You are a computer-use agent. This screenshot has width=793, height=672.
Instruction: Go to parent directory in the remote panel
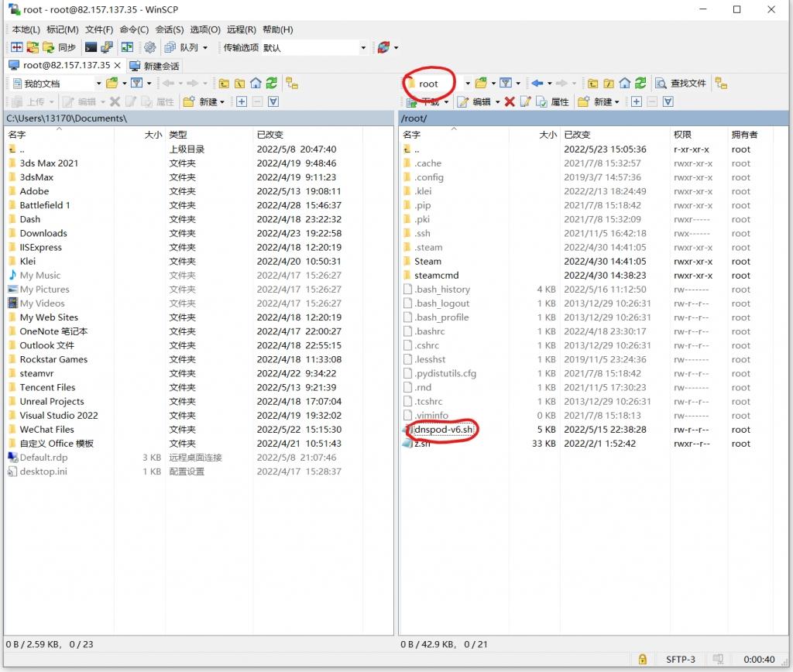coord(593,84)
